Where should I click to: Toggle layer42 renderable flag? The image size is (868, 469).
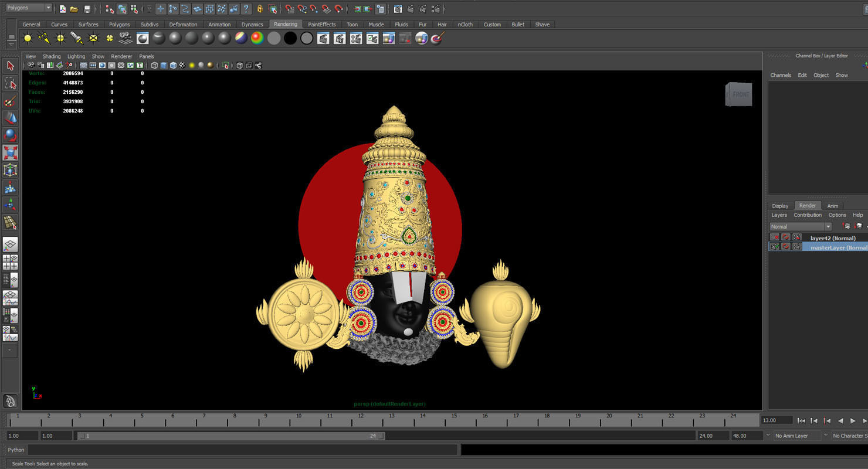pos(775,237)
